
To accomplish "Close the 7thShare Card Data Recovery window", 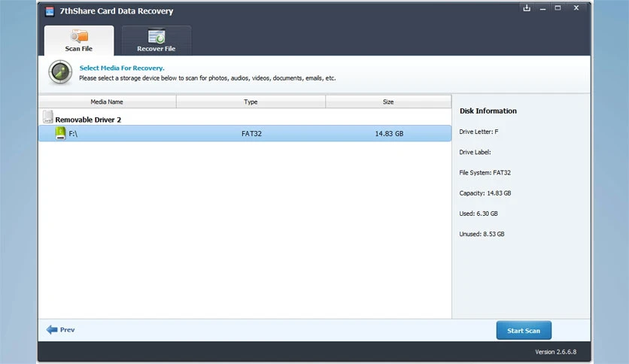I will pos(576,8).
